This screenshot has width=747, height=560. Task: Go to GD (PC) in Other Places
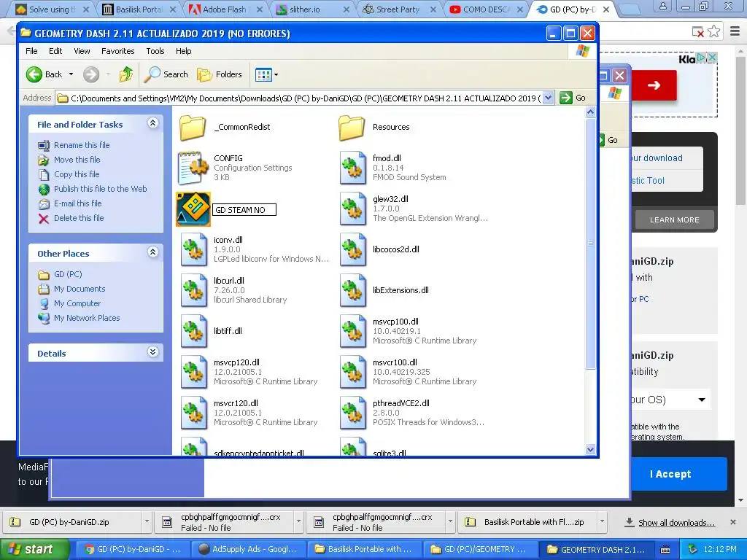pyautogui.click(x=68, y=274)
